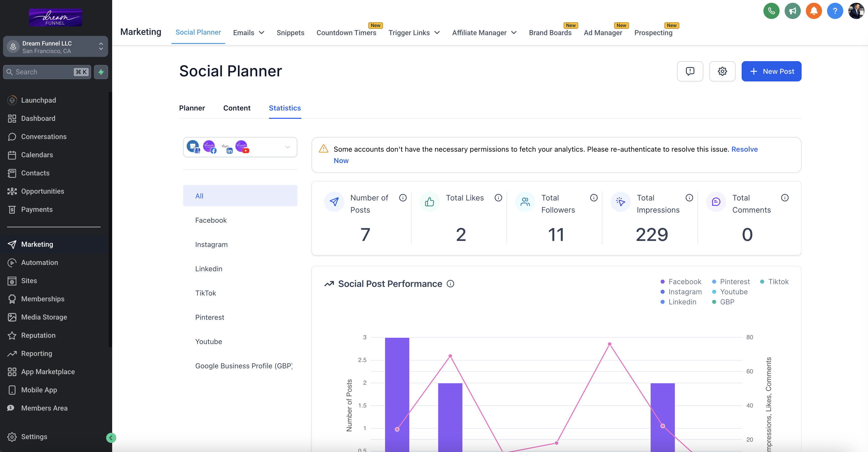Click the Total Likes thumbs-up icon

click(430, 202)
